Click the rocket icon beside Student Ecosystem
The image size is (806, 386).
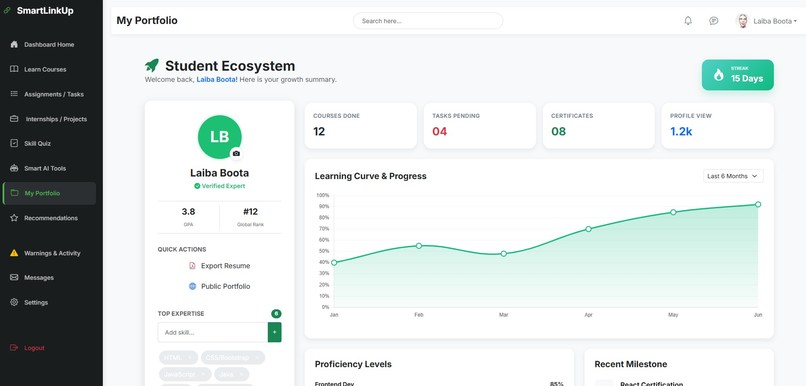pos(152,65)
